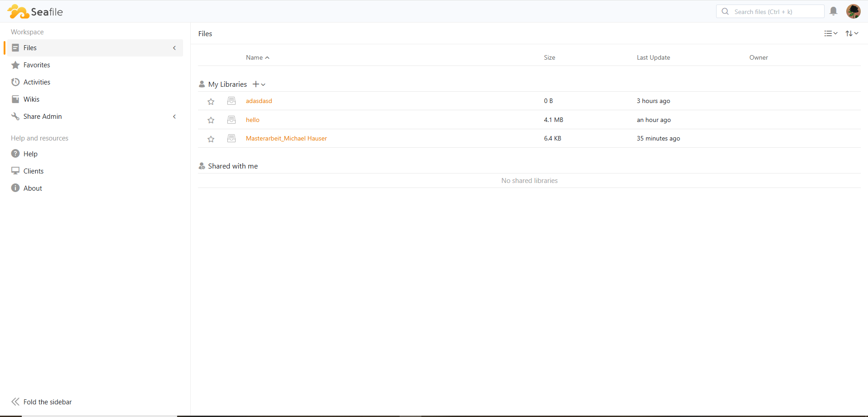Open the hello library
868x417 pixels.
point(253,120)
